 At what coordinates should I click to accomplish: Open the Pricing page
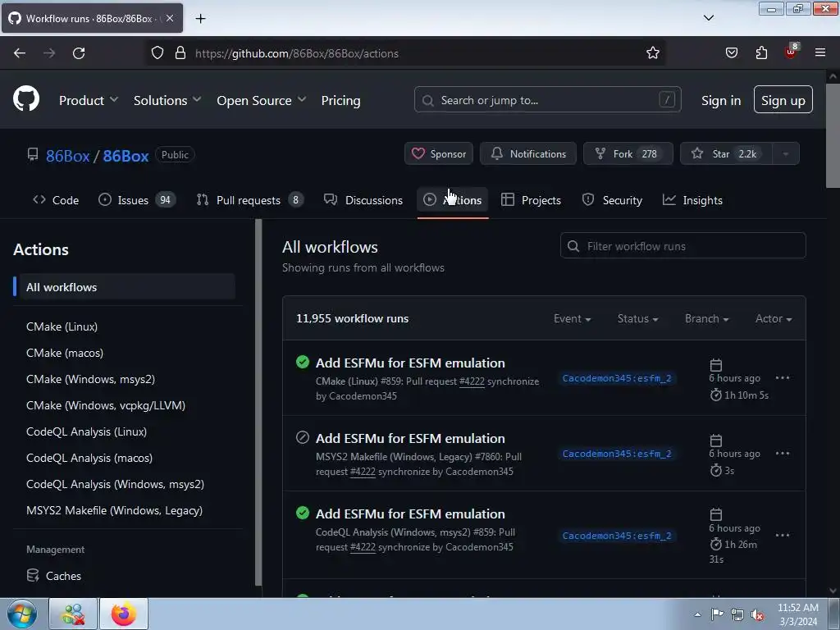340,100
